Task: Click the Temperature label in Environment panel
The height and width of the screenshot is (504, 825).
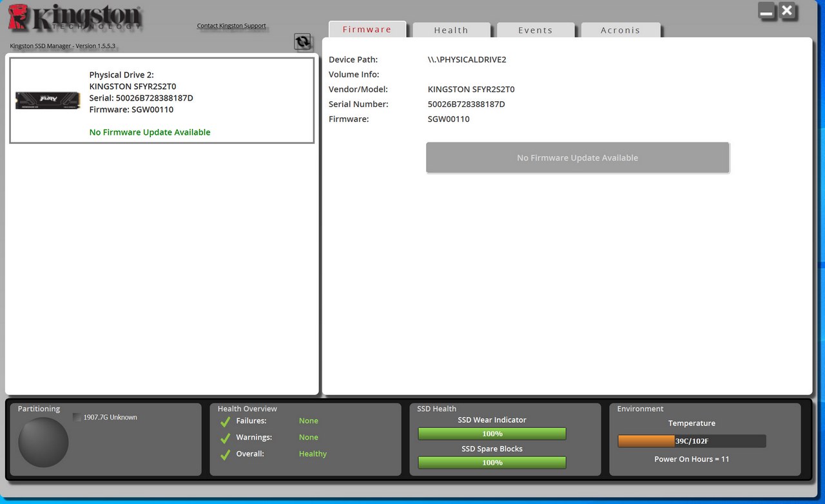Action: (692, 423)
